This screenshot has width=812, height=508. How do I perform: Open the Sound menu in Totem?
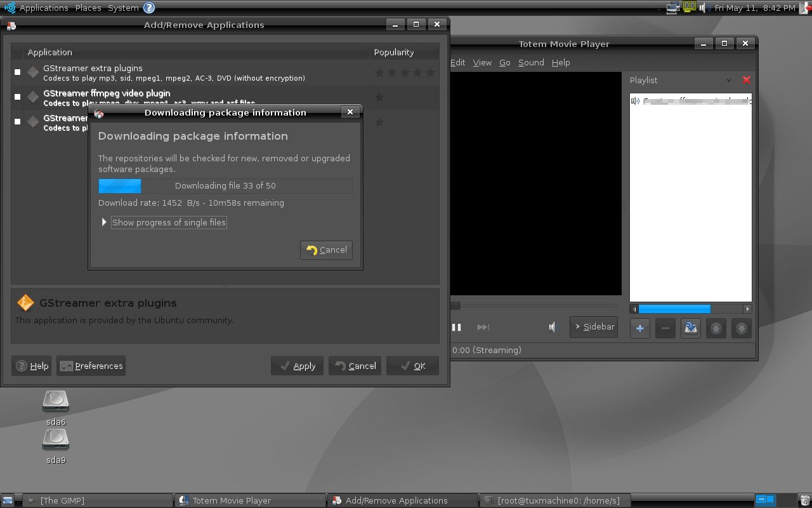click(x=531, y=62)
